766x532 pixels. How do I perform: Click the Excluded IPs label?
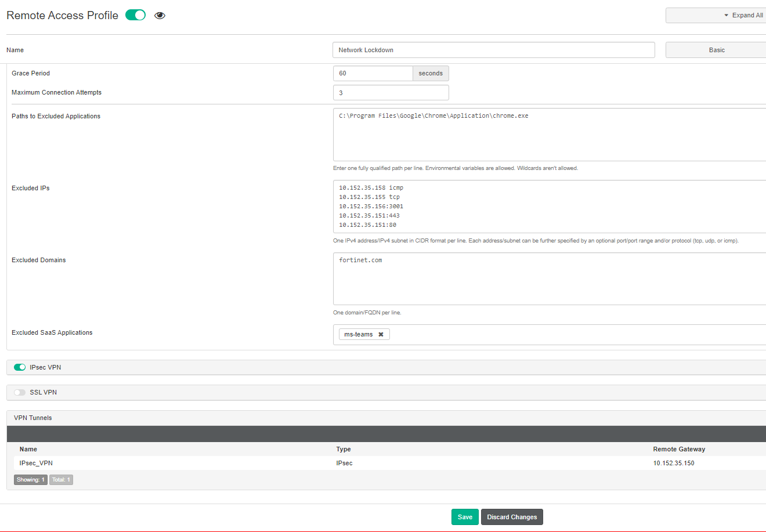point(31,188)
